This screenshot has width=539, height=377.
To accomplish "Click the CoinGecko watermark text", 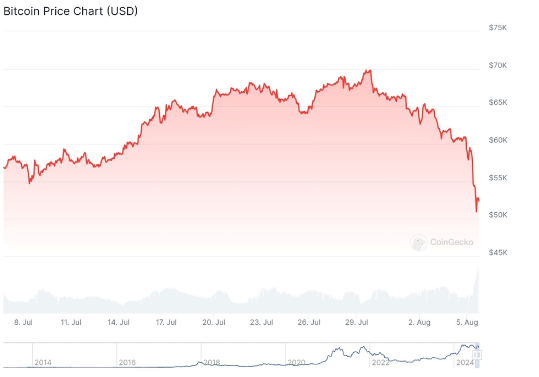I will pyautogui.click(x=451, y=242).
